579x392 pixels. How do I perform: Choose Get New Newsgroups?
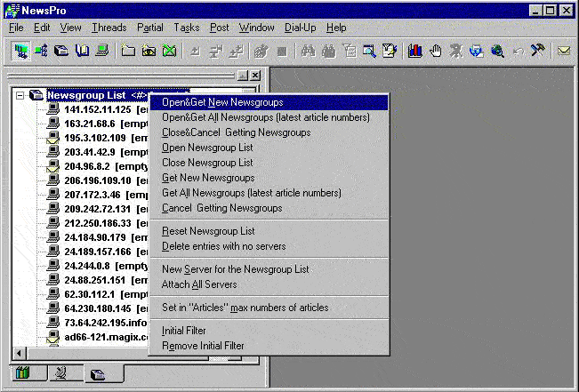tap(269, 178)
